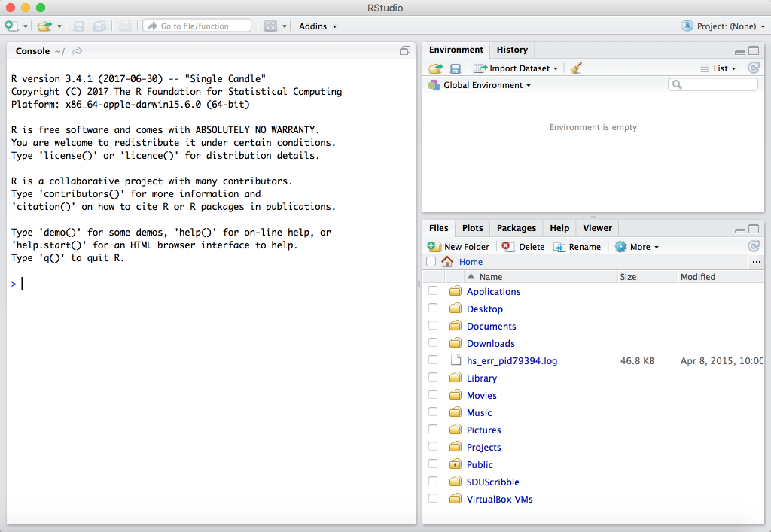Open the new file type dropdown arrow
The width and height of the screenshot is (771, 532).
[26, 26]
